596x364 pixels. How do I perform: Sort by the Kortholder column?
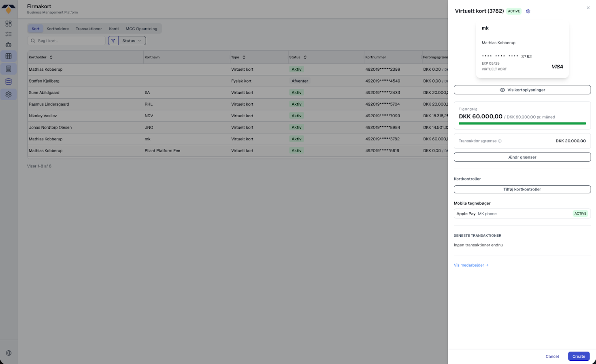[x=51, y=57]
